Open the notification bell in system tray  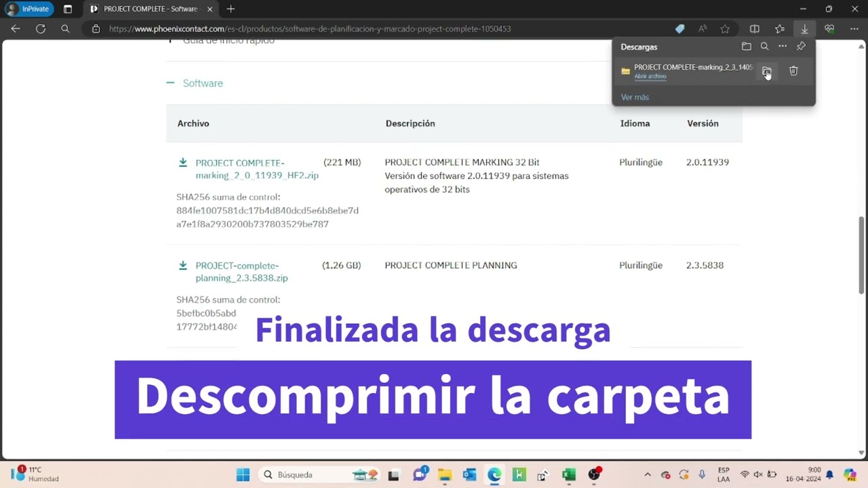(x=829, y=475)
